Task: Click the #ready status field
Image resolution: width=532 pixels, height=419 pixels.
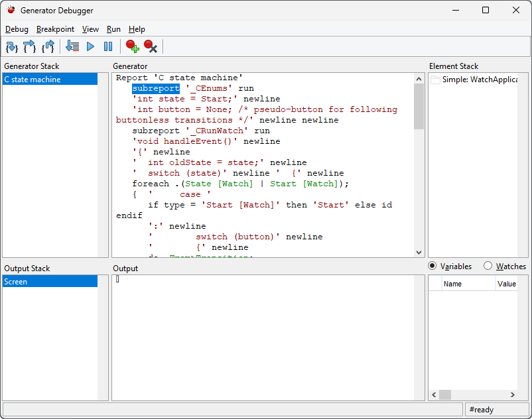Action: tap(497, 409)
